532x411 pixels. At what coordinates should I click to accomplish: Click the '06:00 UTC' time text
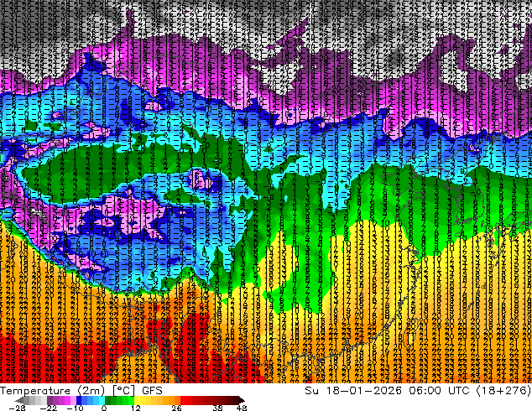pos(439,391)
